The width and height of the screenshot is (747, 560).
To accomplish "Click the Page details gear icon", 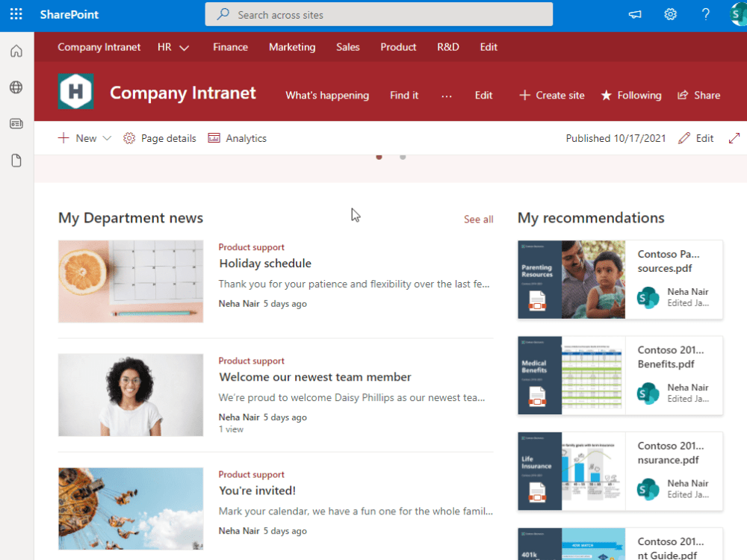I will [128, 138].
